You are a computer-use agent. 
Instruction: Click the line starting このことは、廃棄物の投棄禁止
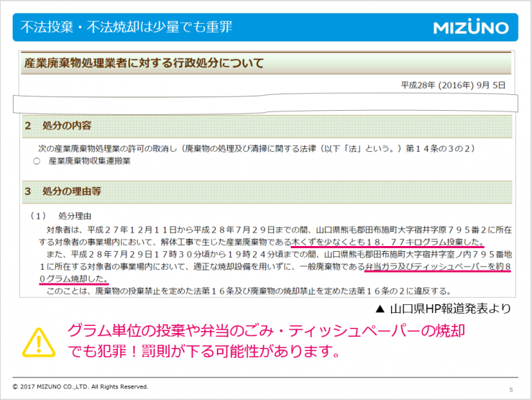[x=249, y=291]
